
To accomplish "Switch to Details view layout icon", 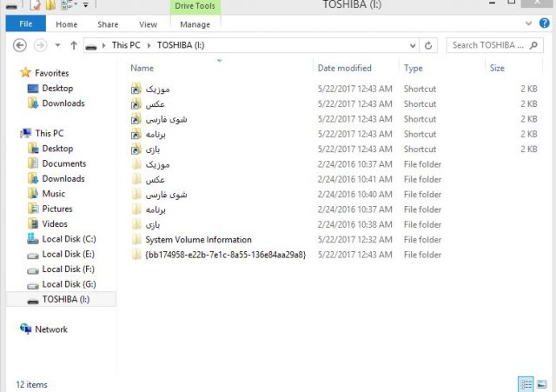I will pos(526,384).
